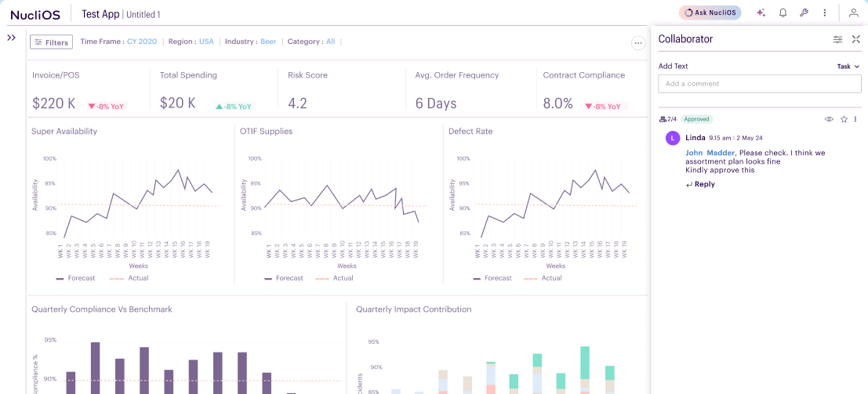The image size is (868, 394).
Task: Click the Test App title
Action: pyautogui.click(x=100, y=14)
